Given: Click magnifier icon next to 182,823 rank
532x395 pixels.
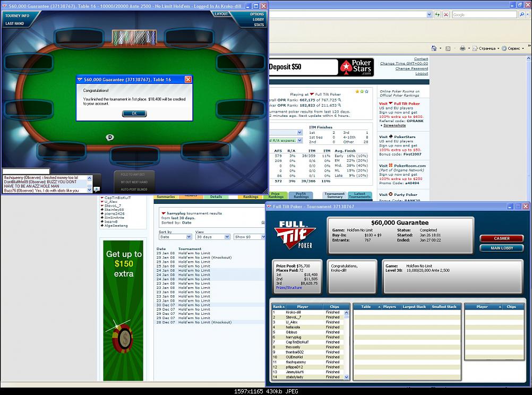Looking at the screenshot, I should tap(340, 105).
